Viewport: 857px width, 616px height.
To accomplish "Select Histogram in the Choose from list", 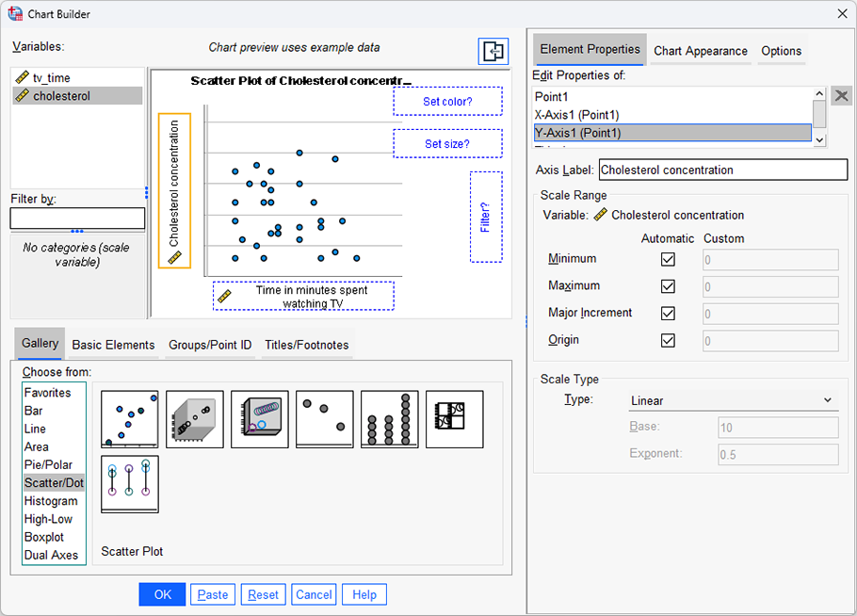I will [x=52, y=500].
